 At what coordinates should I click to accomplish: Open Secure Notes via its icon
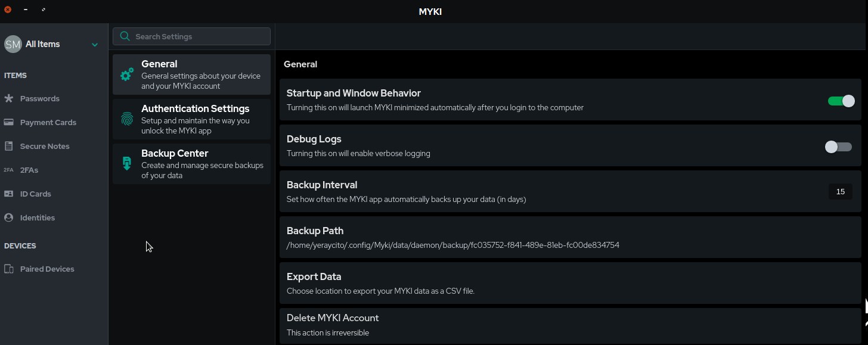(9, 146)
